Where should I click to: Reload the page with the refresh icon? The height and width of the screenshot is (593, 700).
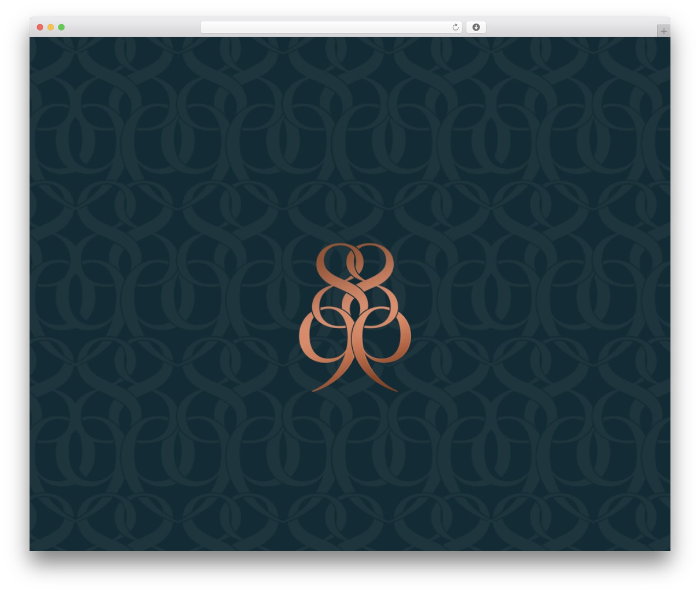[456, 27]
